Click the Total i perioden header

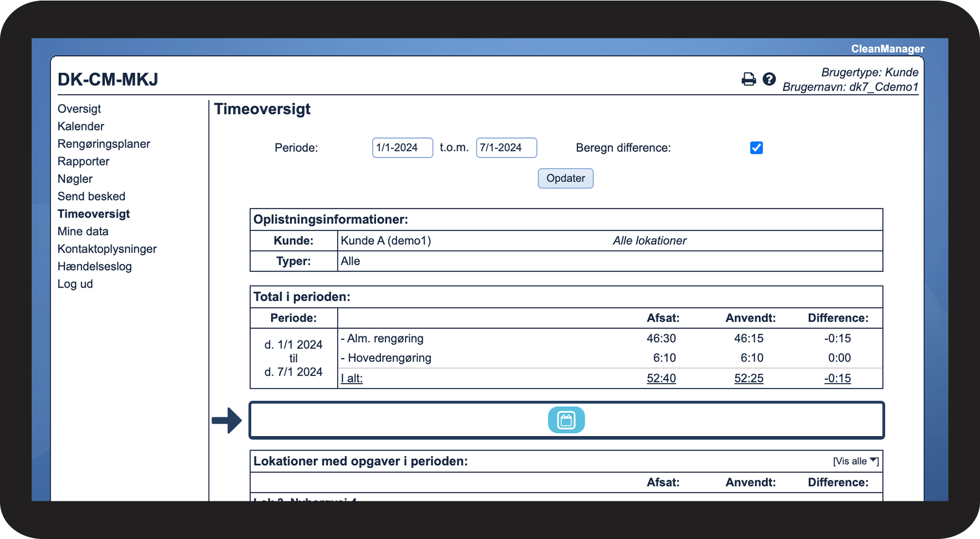(x=302, y=296)
